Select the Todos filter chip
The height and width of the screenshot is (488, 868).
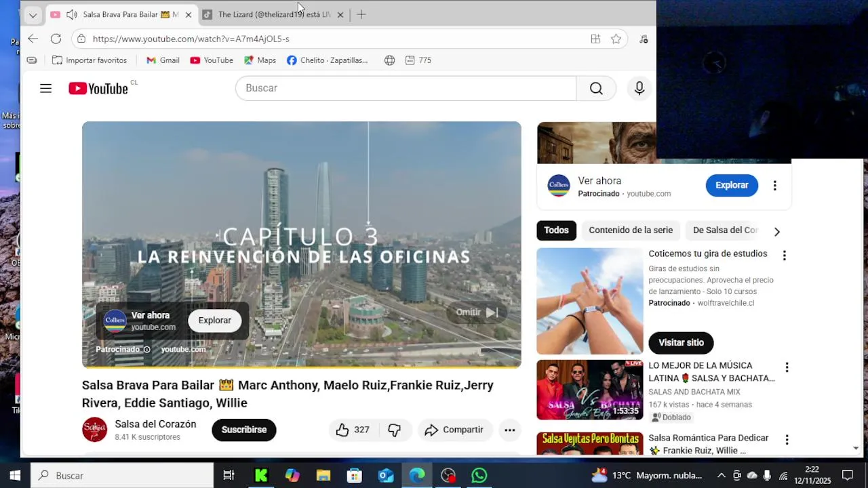coord(556,230)
